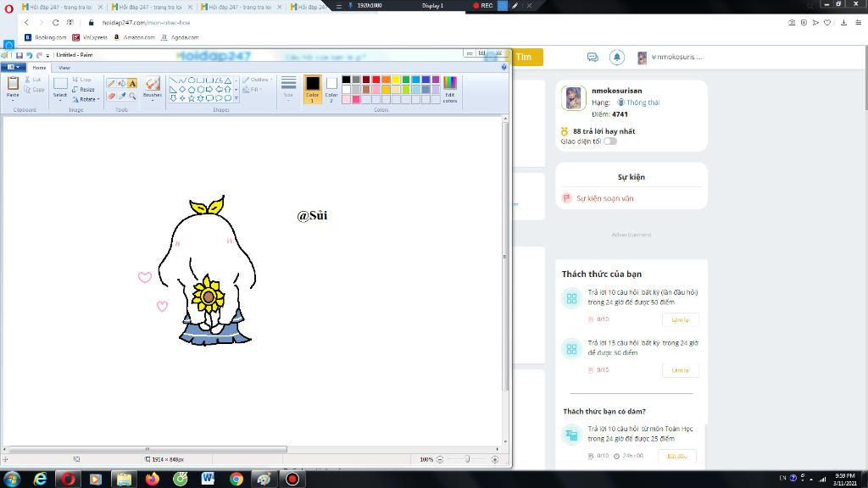Viewport: 868px width, 488px height.
Task: Click the Copy button in Clipboard group
Action: (x=34, y=90)
